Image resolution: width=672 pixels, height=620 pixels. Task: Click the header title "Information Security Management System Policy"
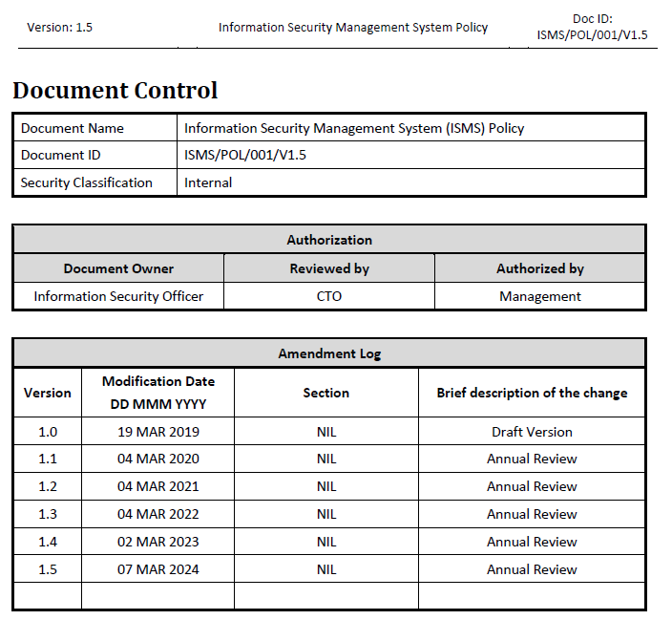[x=353, y=28]
